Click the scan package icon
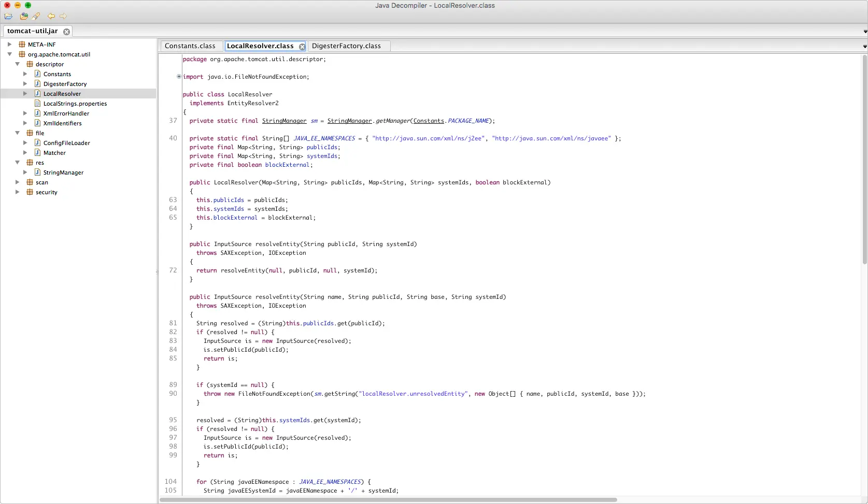 (x=30, y=182)
